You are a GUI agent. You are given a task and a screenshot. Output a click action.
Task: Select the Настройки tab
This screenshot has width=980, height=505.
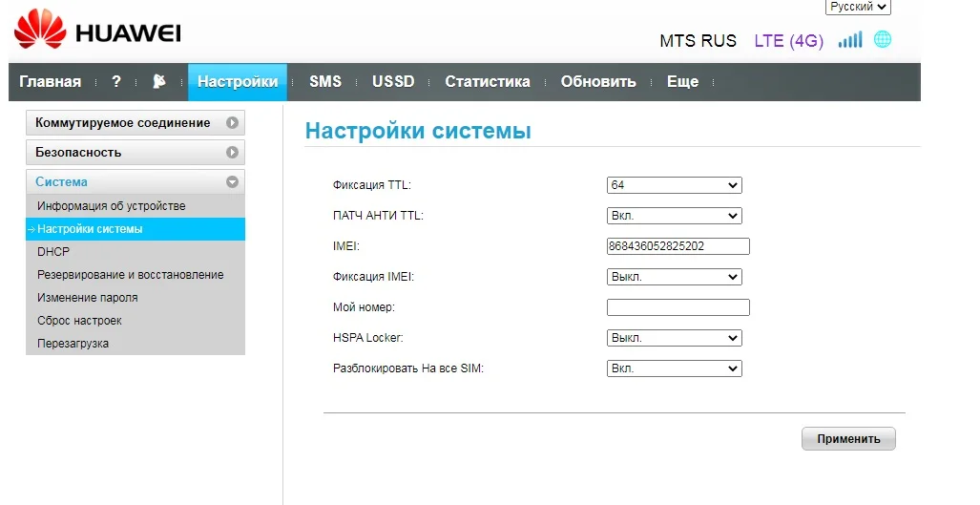(x=238, y=82)
